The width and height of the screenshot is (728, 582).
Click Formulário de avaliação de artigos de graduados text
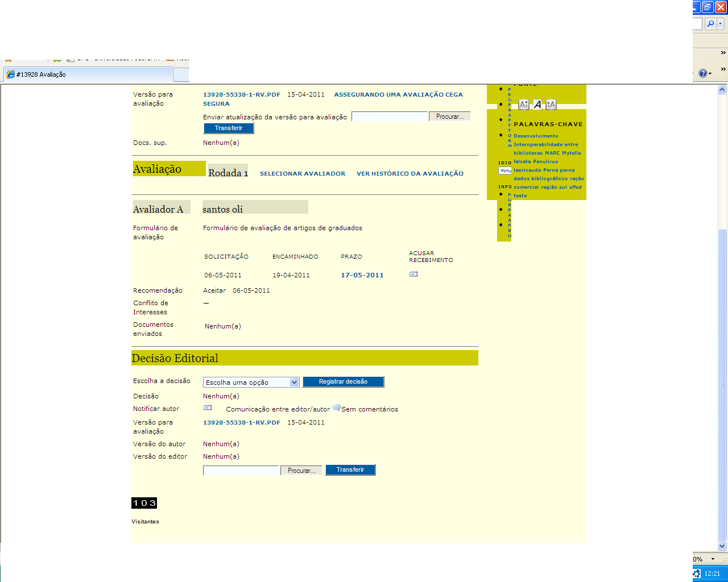[x=283, y=228]
